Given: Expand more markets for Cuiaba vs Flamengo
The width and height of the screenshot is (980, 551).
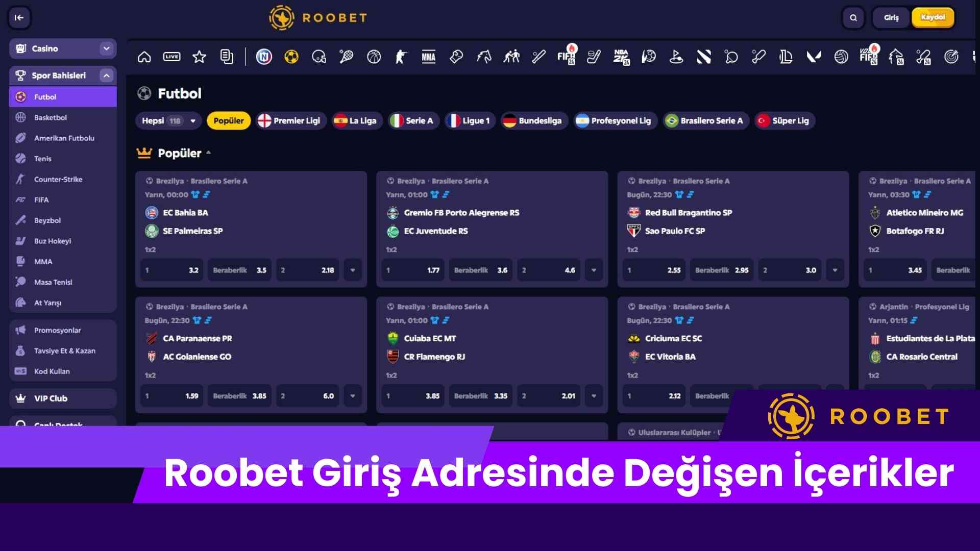Looking at the screenshot, I should pyautogui.click(x=594, y=396).
